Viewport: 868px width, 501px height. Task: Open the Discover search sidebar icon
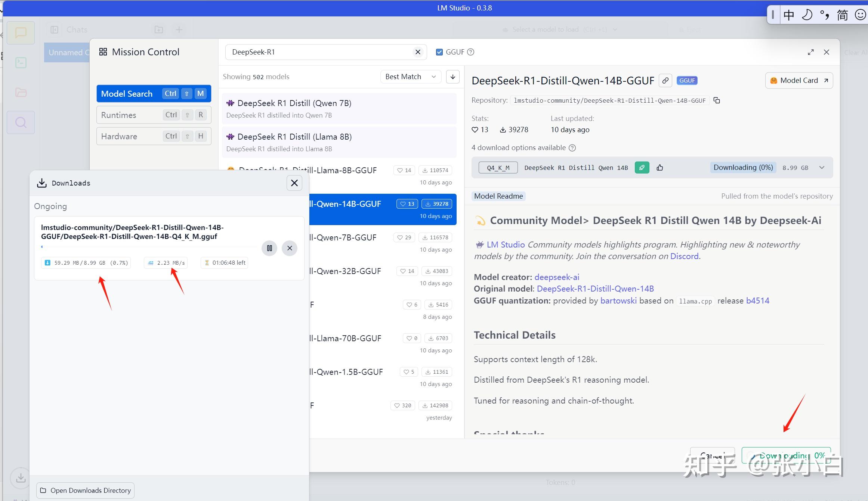(21, 122)
